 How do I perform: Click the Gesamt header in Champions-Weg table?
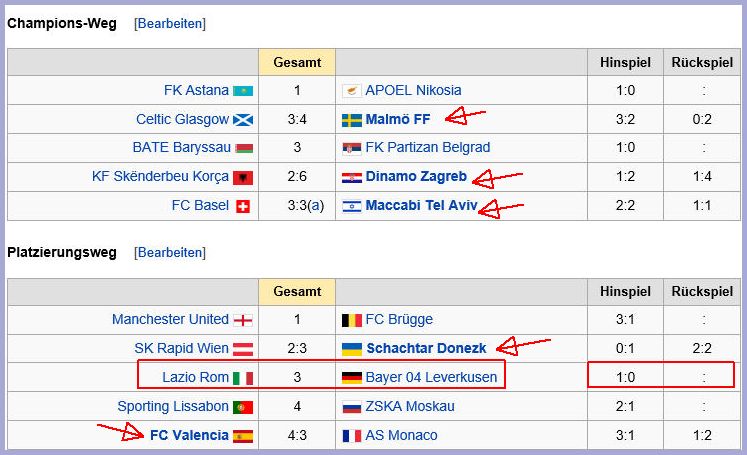tap(297, 62)
